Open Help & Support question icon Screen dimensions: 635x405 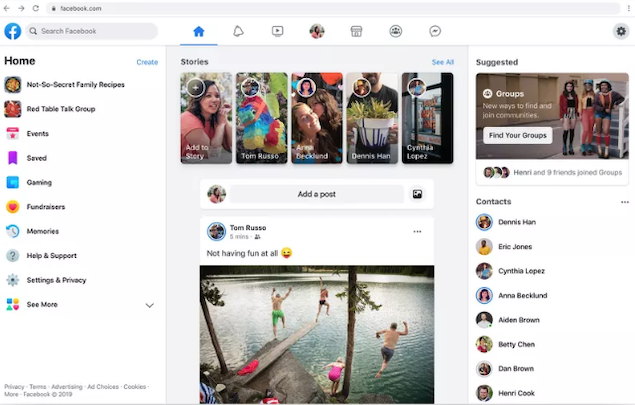[13, 256]
